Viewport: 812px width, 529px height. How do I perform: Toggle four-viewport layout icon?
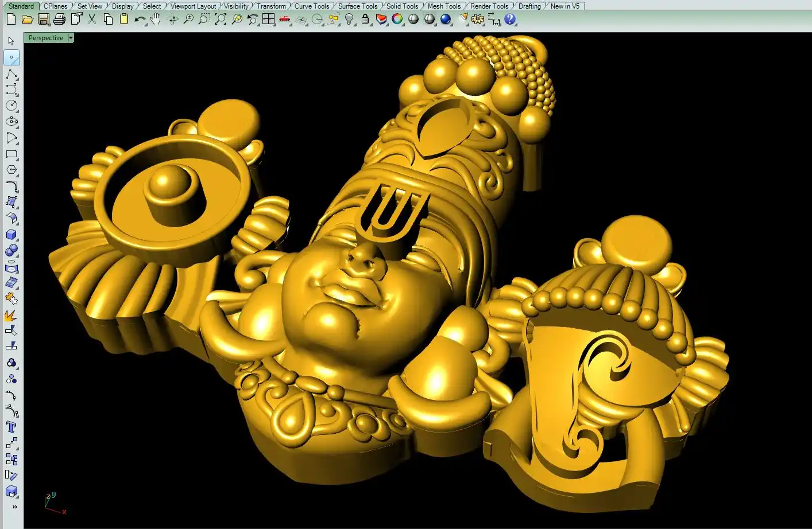[x=268, y=19]
